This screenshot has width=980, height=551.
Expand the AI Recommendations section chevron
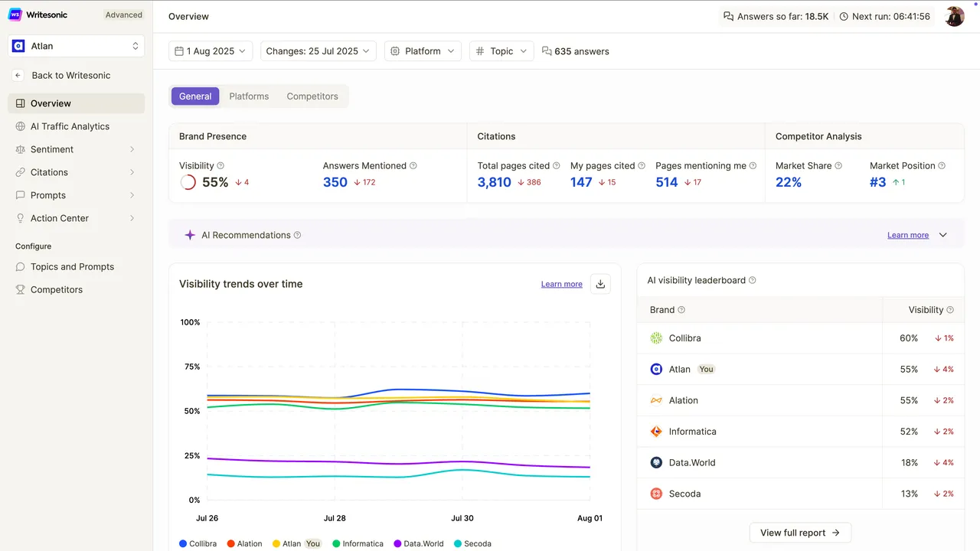coord(943,235)
